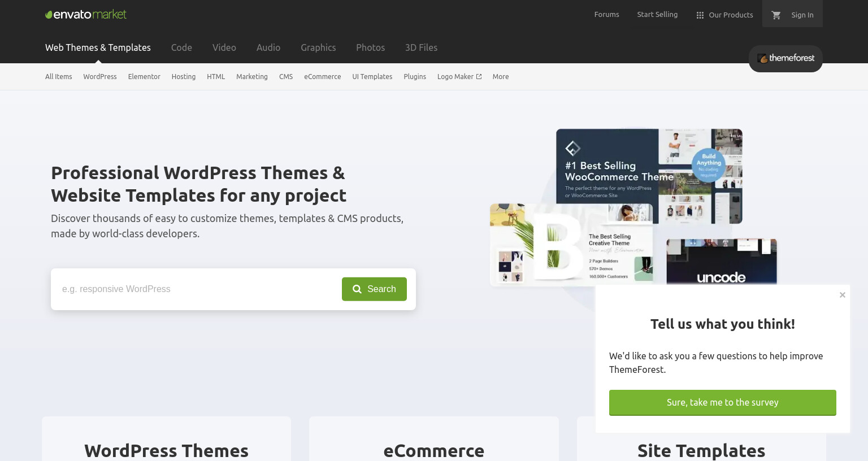Open the 3D Files category
This screenshot has width=868, height=461.
coord(421,47)
